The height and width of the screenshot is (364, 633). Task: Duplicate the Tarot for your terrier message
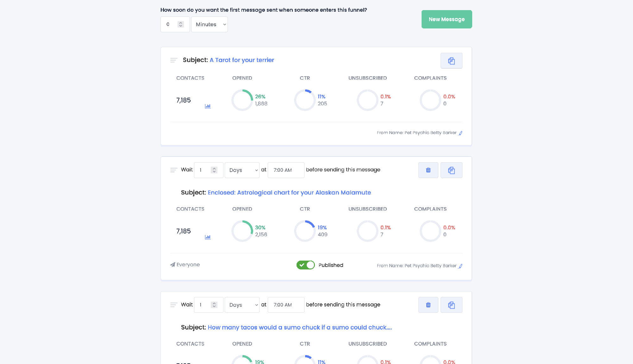pos(451,61)
